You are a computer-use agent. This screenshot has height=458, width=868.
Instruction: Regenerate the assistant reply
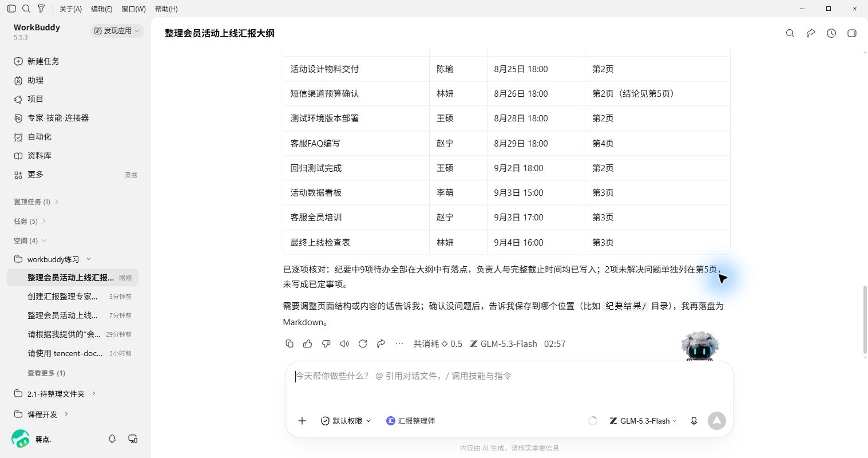click(363, 343)
